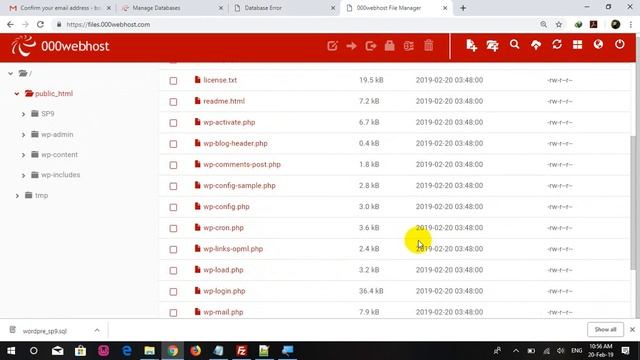Select the public_html folder in tree
Image resolution: width=640 pixels, height=360 pixels.
53,93
